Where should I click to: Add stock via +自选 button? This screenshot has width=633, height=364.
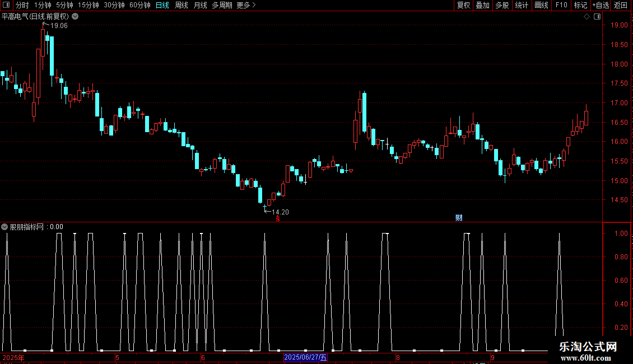pyautogui.click(x=601, y=5)
